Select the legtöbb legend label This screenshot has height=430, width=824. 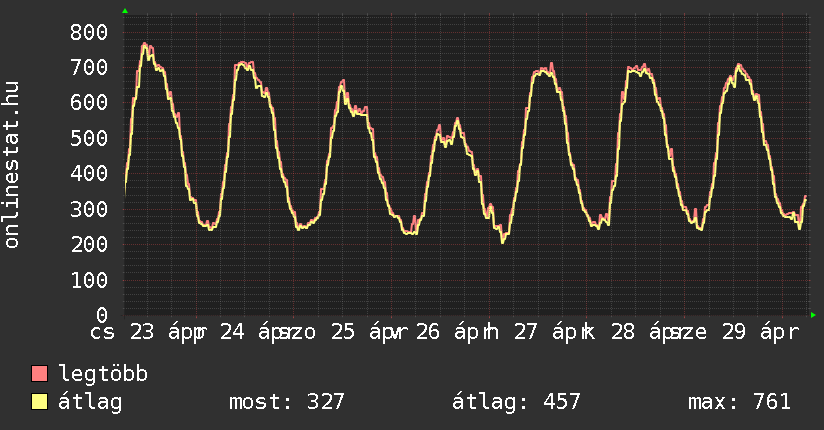point(104,374)
